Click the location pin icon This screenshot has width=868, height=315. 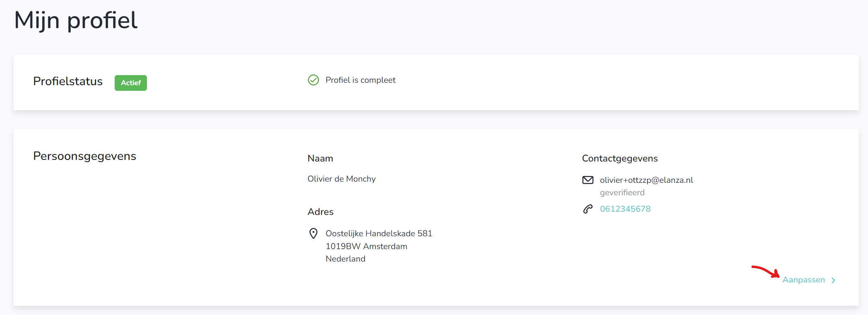click(x=313, y=233)
